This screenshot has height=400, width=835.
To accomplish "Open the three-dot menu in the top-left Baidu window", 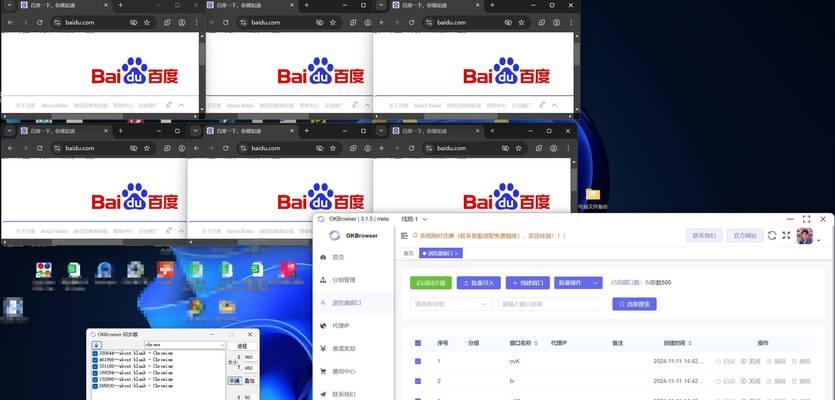I will (197, 23).
